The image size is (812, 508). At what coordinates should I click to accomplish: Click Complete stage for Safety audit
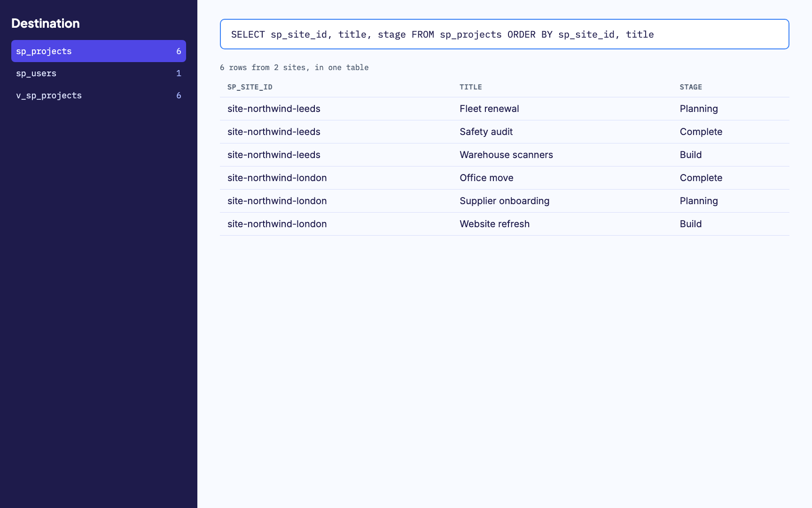(x=701, y=132)
